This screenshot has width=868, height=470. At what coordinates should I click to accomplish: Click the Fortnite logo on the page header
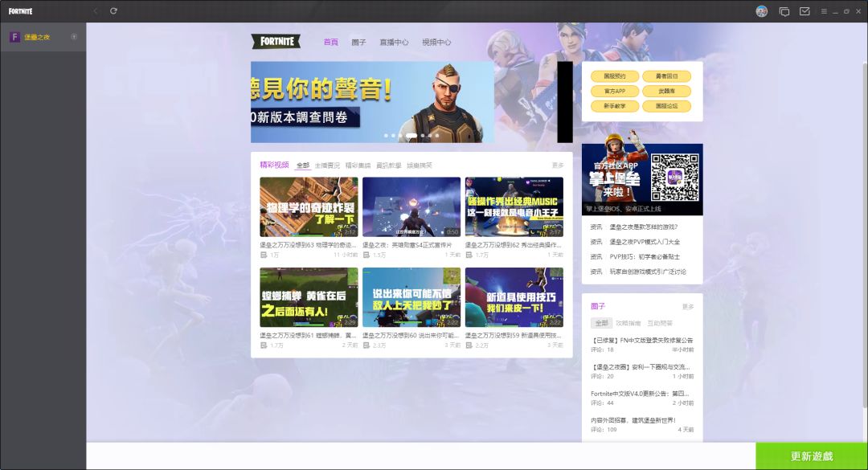pos(276,42)
